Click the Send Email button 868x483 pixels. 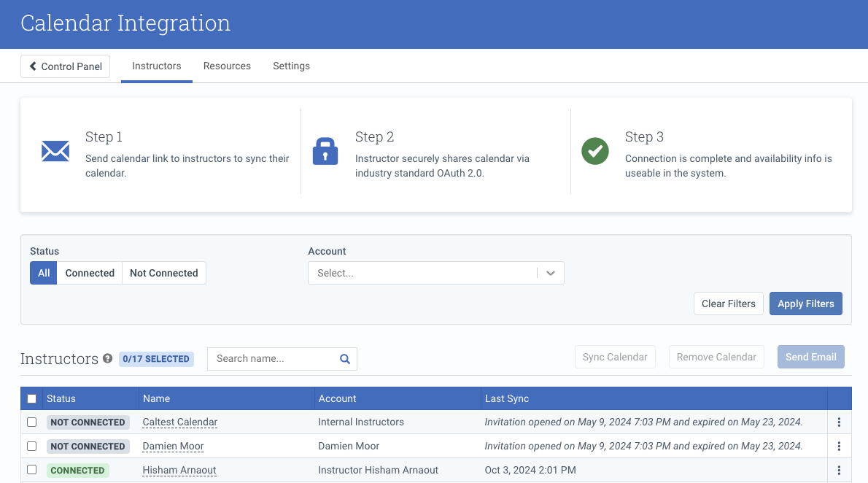811,358
